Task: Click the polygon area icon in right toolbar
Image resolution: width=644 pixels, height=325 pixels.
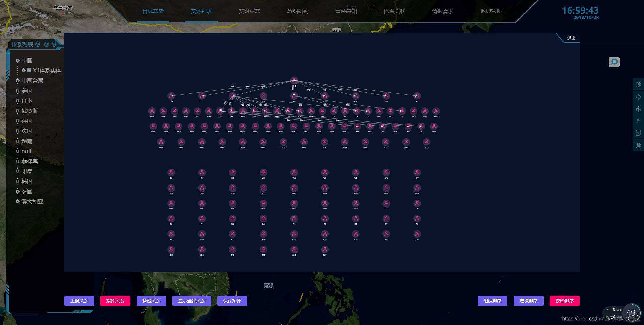Action: (x=638, y=133)
